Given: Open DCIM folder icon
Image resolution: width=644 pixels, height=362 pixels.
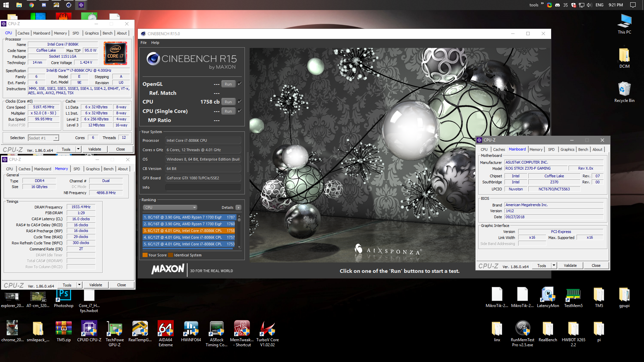Looking at the screenshot, I should point(624,58).
